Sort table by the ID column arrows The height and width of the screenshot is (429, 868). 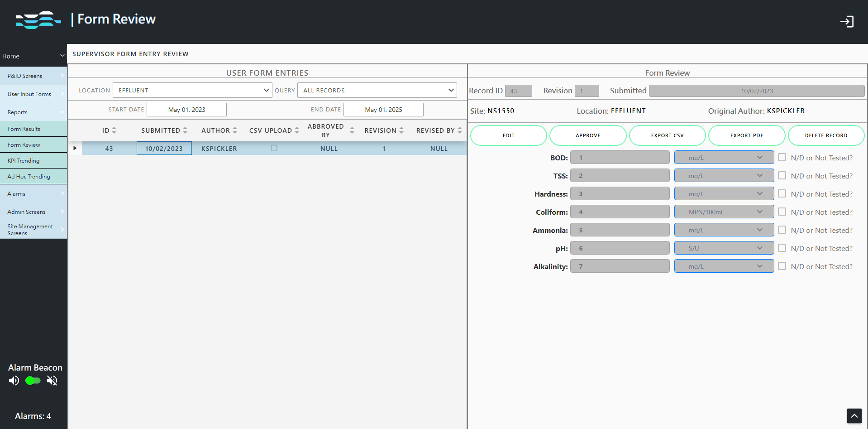coord(114,130)
